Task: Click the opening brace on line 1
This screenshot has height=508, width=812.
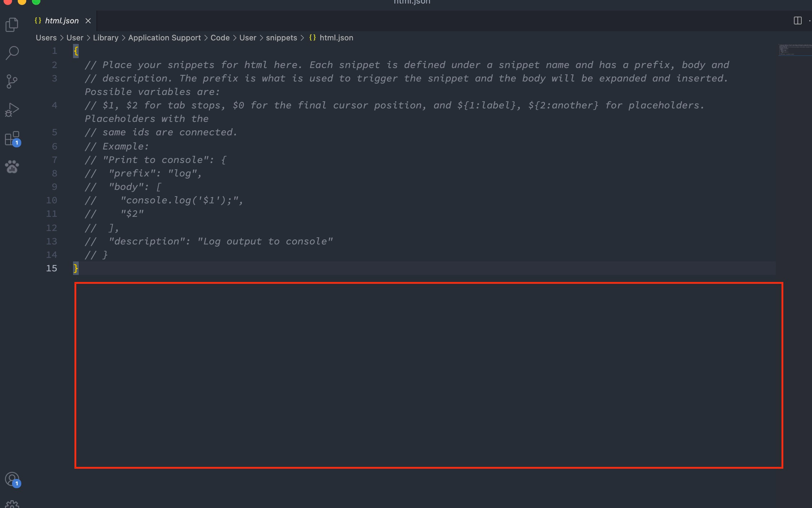Action: 76,51
